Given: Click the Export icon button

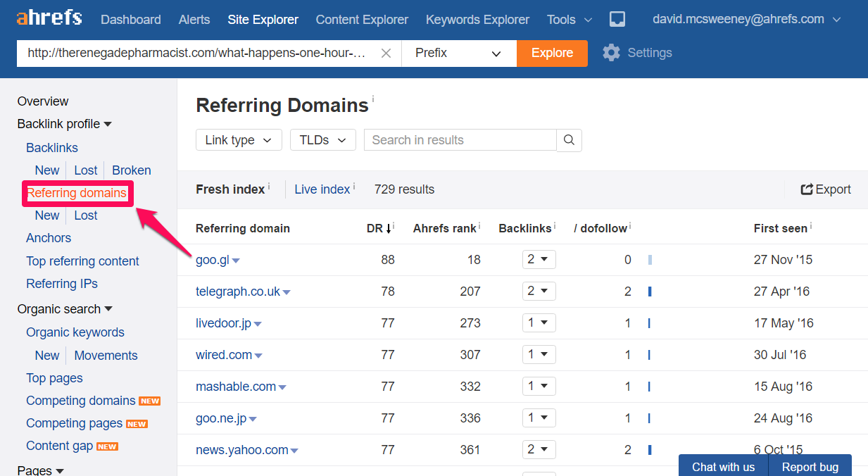Looking at the screenshot, I should coord(826,189).
